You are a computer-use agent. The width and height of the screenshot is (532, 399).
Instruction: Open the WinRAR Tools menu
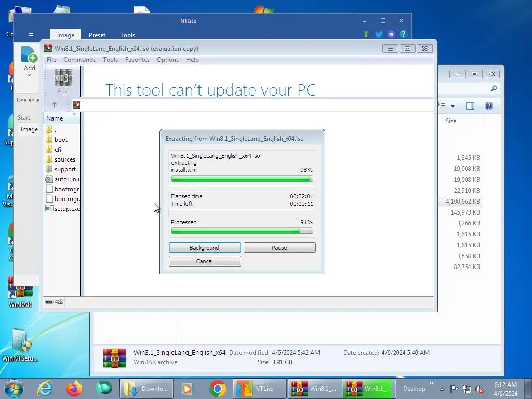tap(110, 60)
